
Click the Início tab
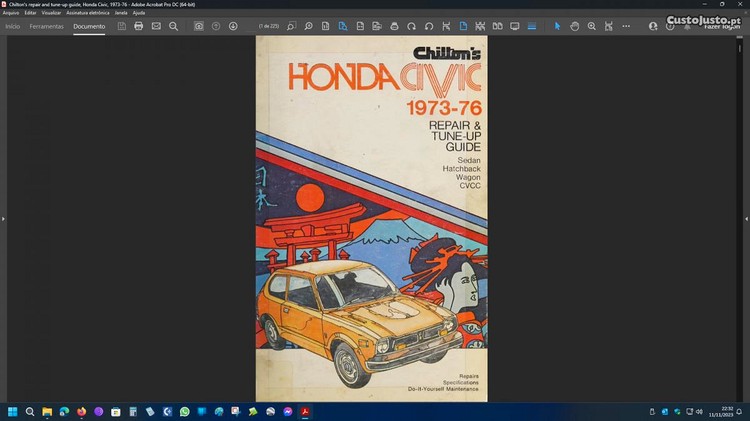(13, 26)
